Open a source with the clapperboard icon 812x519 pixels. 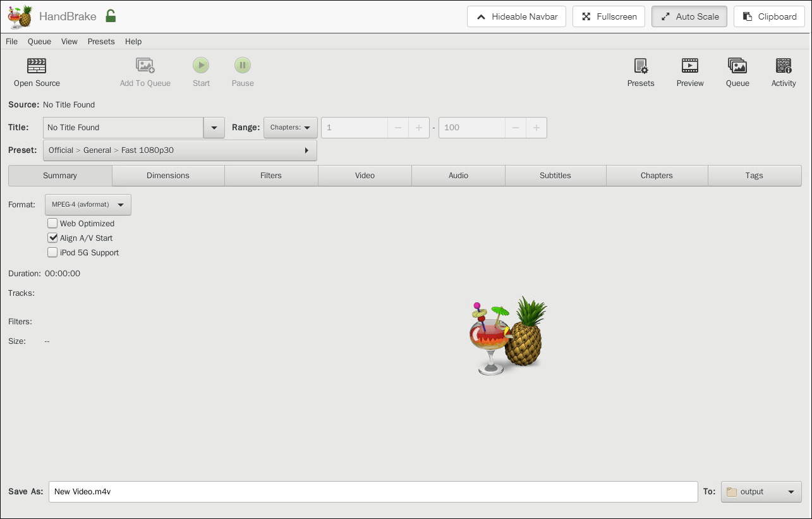[37, 65]
